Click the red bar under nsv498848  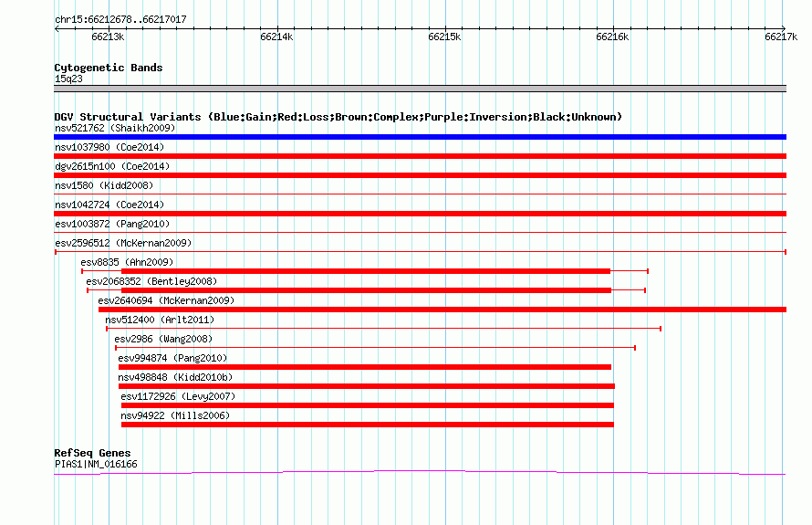tap(367, 386)
